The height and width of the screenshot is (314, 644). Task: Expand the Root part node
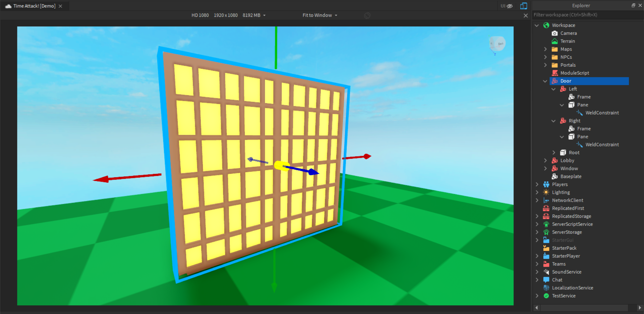[554, 153]
